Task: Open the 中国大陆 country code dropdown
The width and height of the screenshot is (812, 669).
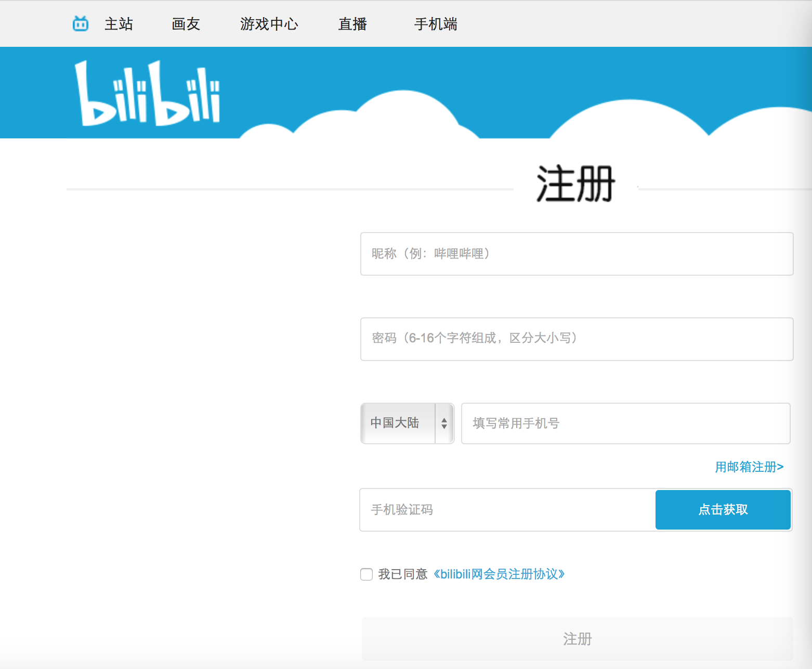Action: 400,423
